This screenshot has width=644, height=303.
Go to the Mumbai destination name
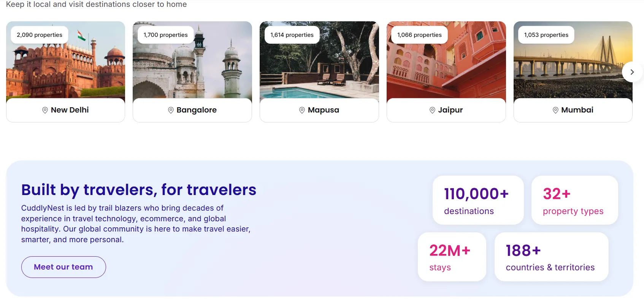point(577,110)
